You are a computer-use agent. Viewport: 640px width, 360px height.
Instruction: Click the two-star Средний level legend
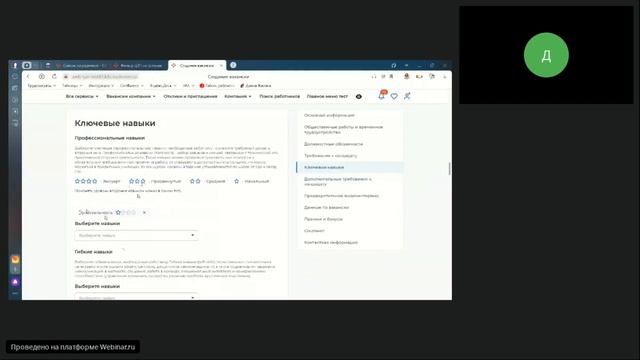coord(207,181)
